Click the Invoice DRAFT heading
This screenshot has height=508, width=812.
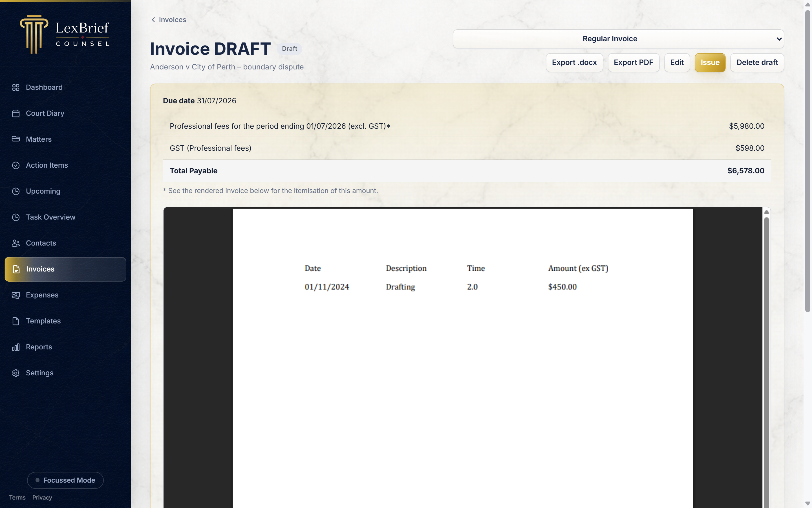tap(210, 49)
